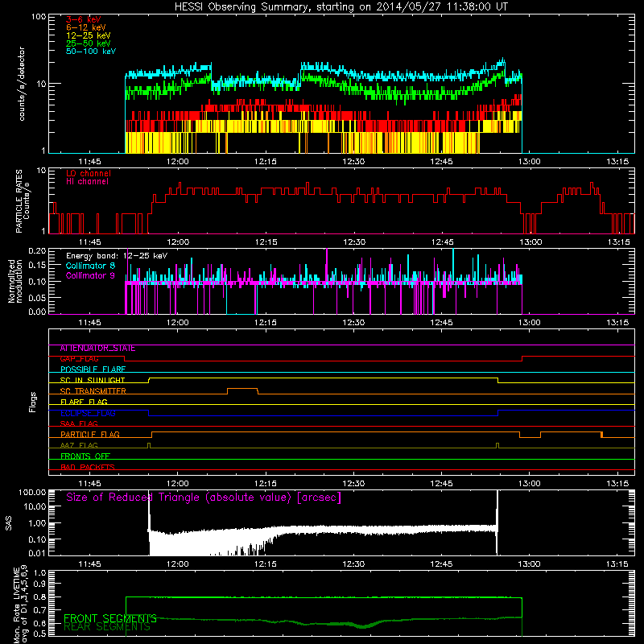Select the FRONTS_OFF flag label
644x644 pixels.
coord(85,456)
